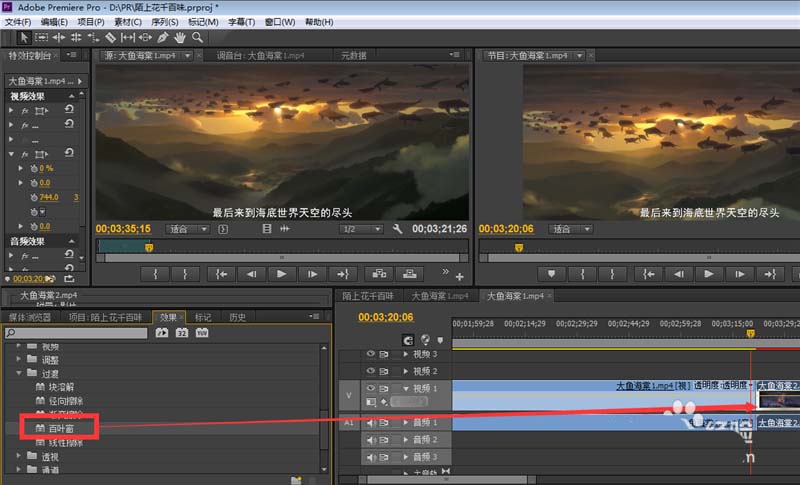The width and height of the screenshot is (800, 485).
Task: Collapse the 过渡 effects folder
Action: (19, 372)
